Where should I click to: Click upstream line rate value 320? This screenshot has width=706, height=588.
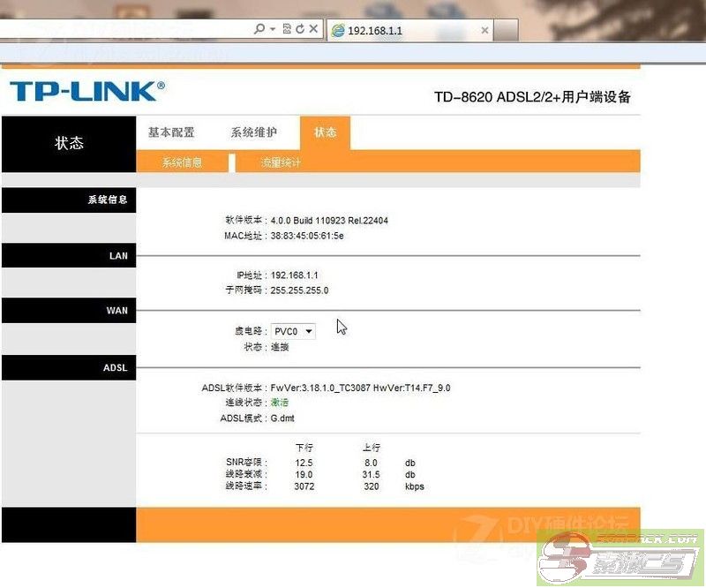coord(372,486)
